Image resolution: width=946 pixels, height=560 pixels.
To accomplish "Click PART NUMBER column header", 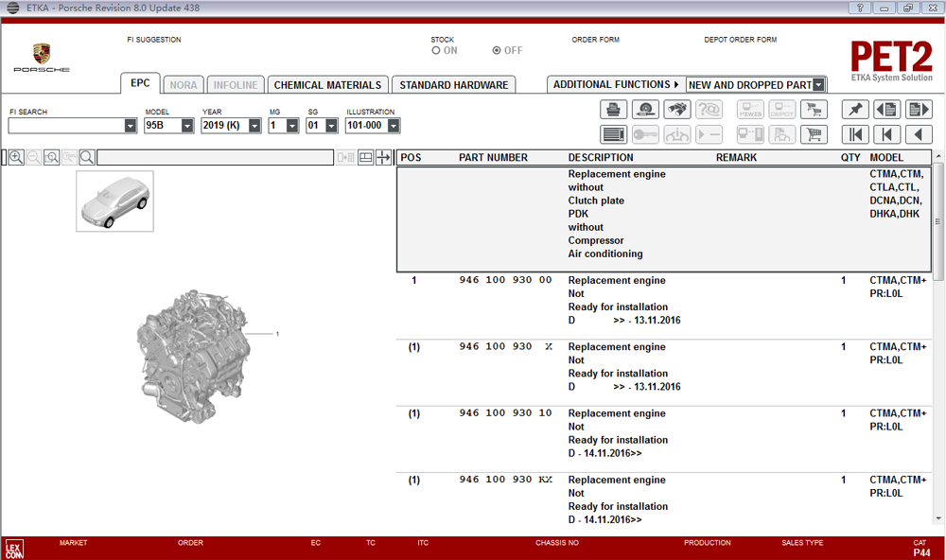I will click(x=493, y=157).
